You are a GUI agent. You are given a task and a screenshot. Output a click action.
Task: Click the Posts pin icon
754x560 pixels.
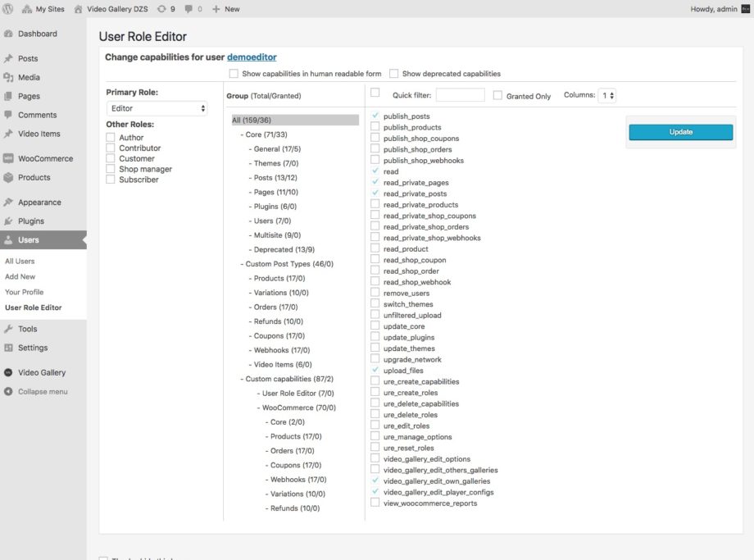pos(8,58)
